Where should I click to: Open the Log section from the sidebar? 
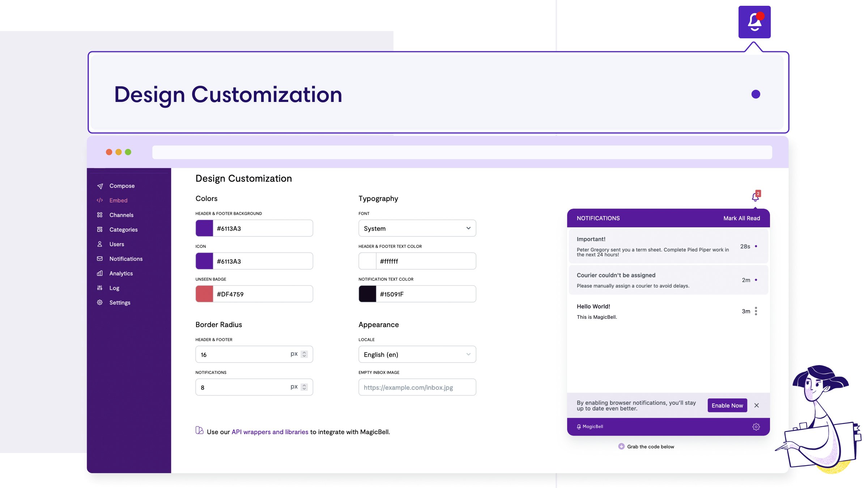tap(114, 288)
